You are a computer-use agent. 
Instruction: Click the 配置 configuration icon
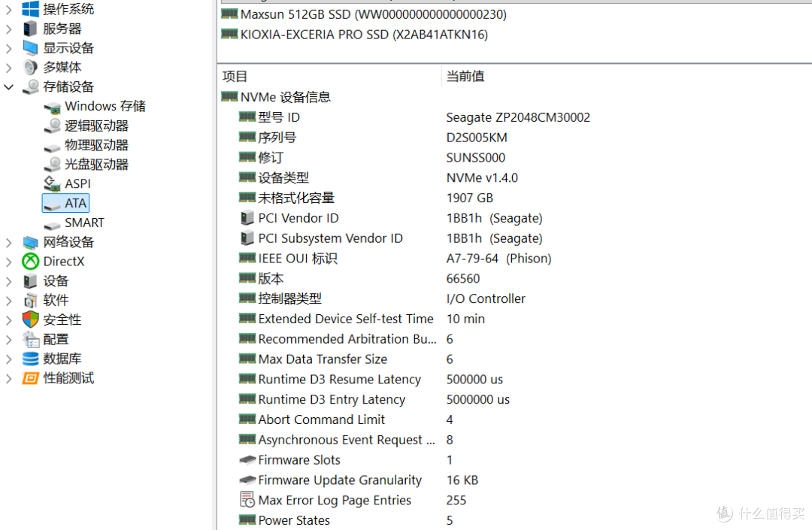point(31,339)
